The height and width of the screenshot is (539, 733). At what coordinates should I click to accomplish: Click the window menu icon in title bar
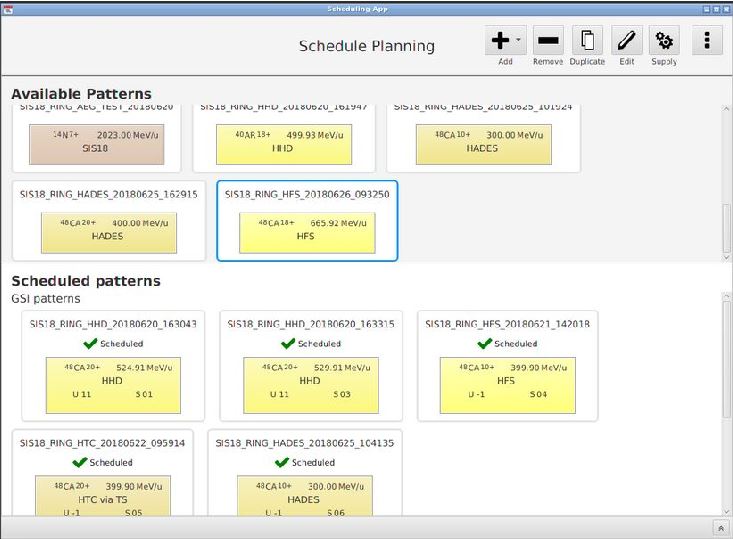point(8,8)
